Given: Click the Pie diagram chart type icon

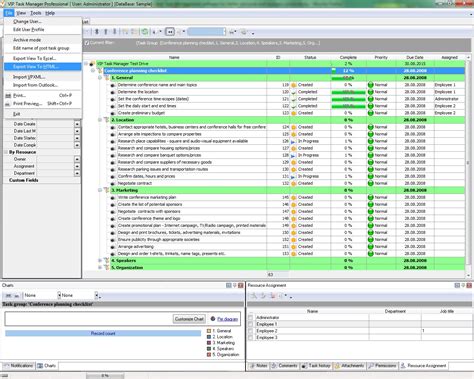Looking at the screenshot, I should (x=213, y=319).
